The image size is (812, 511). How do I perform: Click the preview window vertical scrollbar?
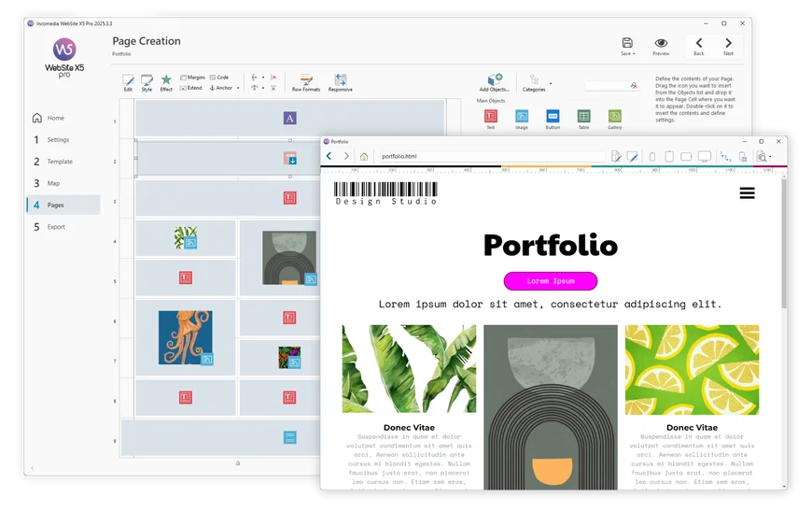783,252
